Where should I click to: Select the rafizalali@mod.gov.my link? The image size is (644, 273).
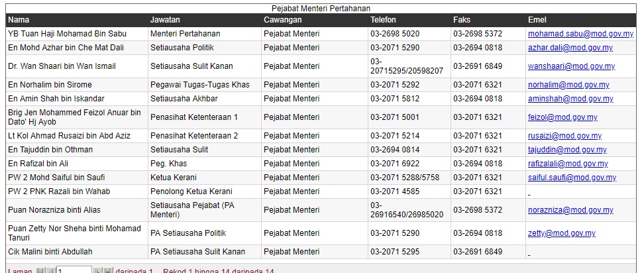click(x=568, y=164)
